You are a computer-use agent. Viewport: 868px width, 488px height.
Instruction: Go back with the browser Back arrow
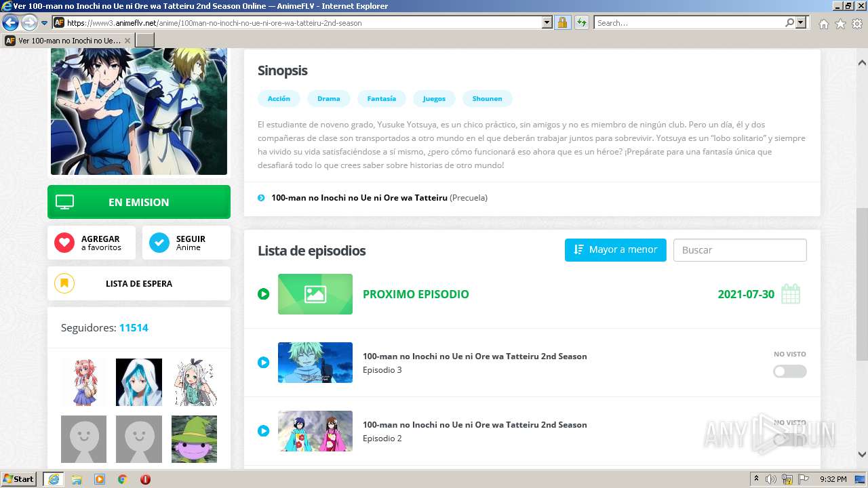click(x=10, y=23)
